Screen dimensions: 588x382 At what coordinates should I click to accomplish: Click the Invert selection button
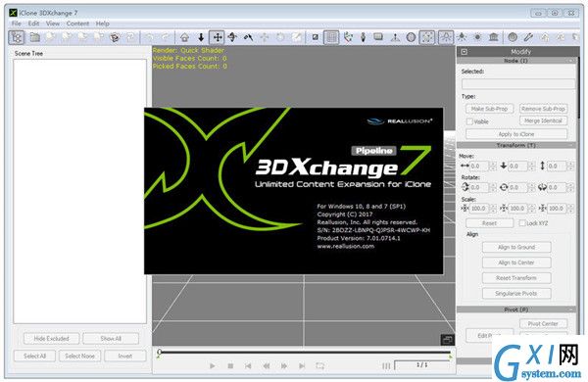coord(125,356)
